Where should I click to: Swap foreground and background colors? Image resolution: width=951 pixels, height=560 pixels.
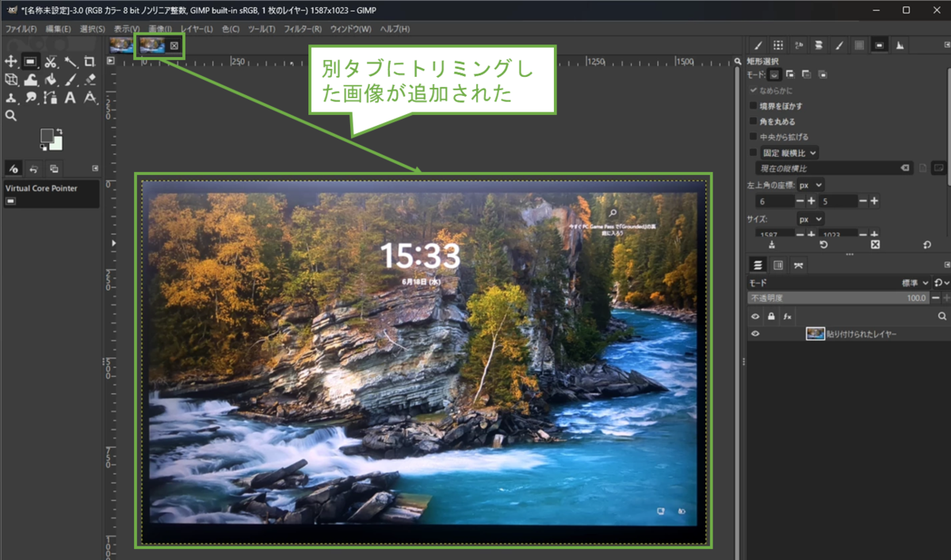click(59, 131)
